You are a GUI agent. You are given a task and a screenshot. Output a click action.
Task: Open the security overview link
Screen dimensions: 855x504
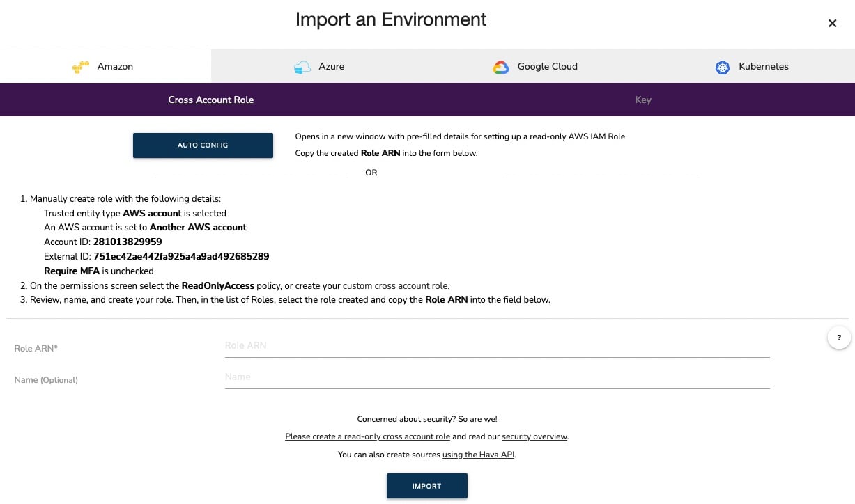click(x=534, y=436)
